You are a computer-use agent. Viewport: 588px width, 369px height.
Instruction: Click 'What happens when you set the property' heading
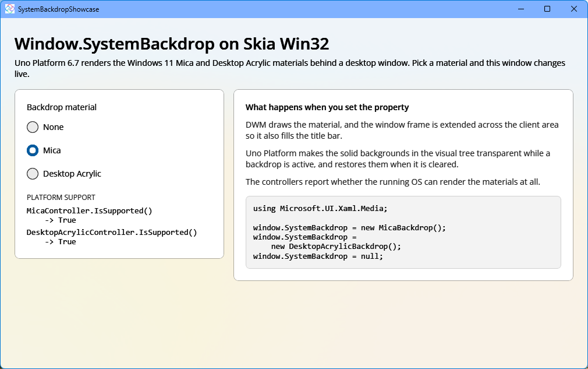327,107
